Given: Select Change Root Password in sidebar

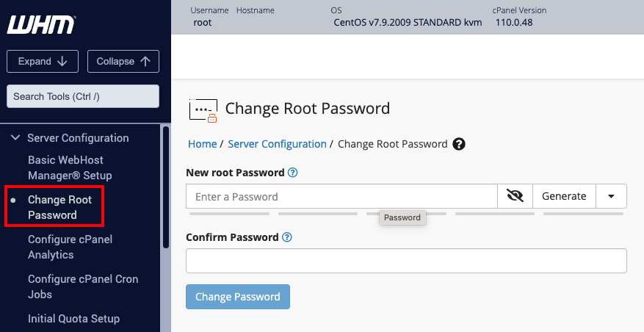Looking at the screenshot, I should click(59, 207).
